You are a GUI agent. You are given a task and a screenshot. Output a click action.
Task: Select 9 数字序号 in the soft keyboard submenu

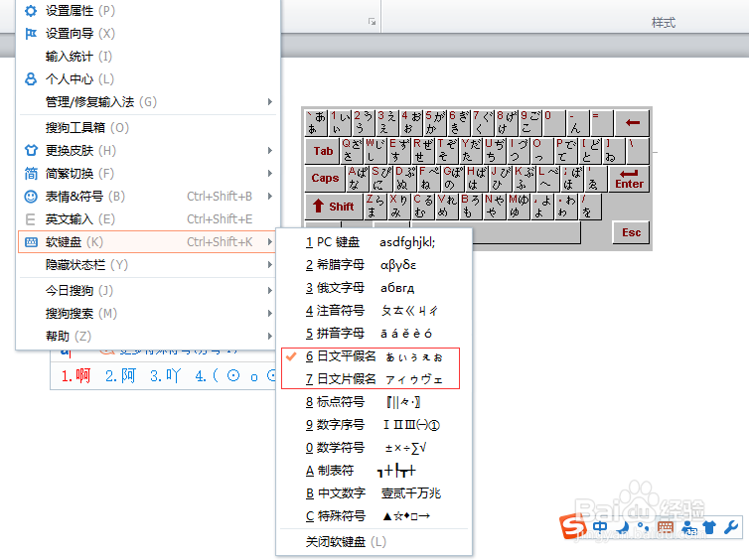(374, 425)
